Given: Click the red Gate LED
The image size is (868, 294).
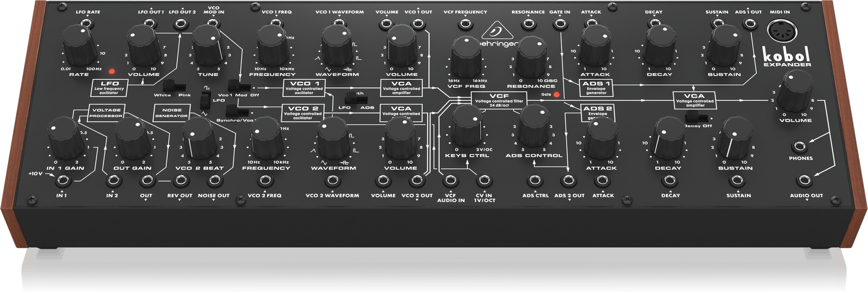Looking at the screenshot, I should [556, 94].
